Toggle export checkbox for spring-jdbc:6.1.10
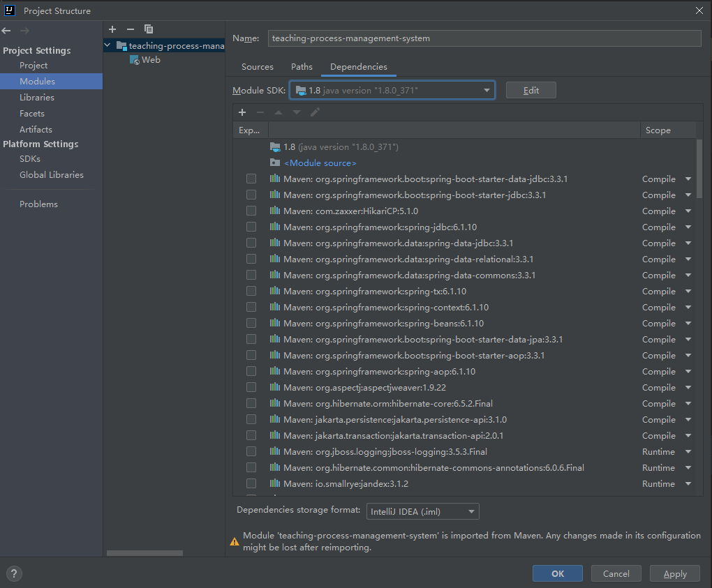Image resolution: width=712 pixels, height=588 pixels. click(251, 227)
